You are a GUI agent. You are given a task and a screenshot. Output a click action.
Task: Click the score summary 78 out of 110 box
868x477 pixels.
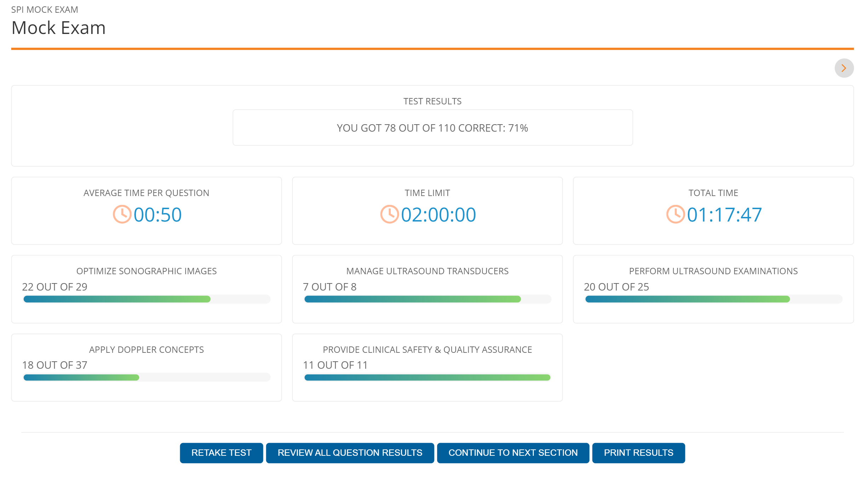(x=432, y=128)
